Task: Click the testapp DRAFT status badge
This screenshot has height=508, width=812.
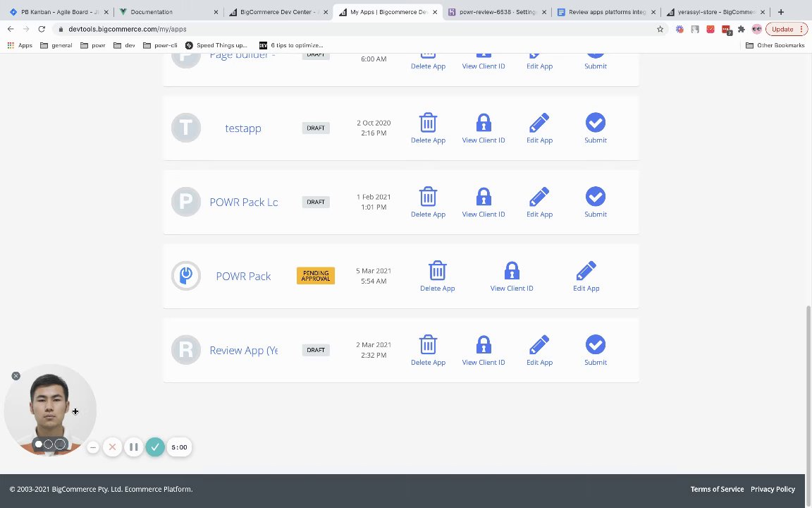Action: tap(315, 128)
